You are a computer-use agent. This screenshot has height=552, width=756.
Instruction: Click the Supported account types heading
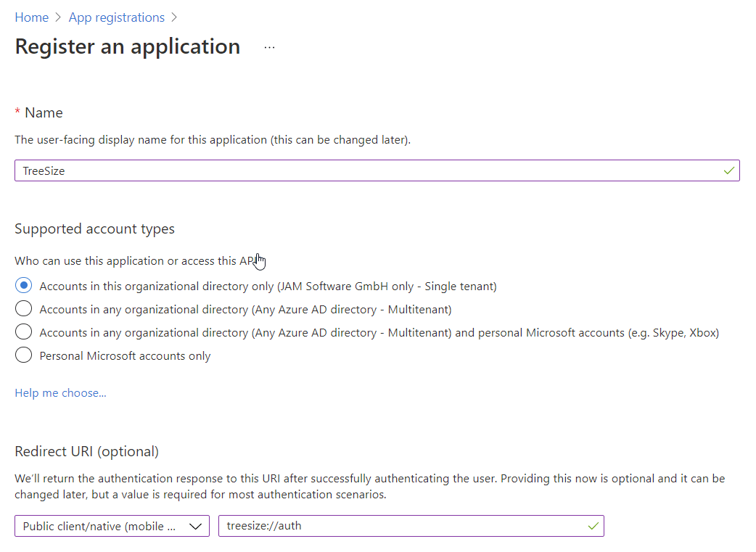(x=94, y=228)
